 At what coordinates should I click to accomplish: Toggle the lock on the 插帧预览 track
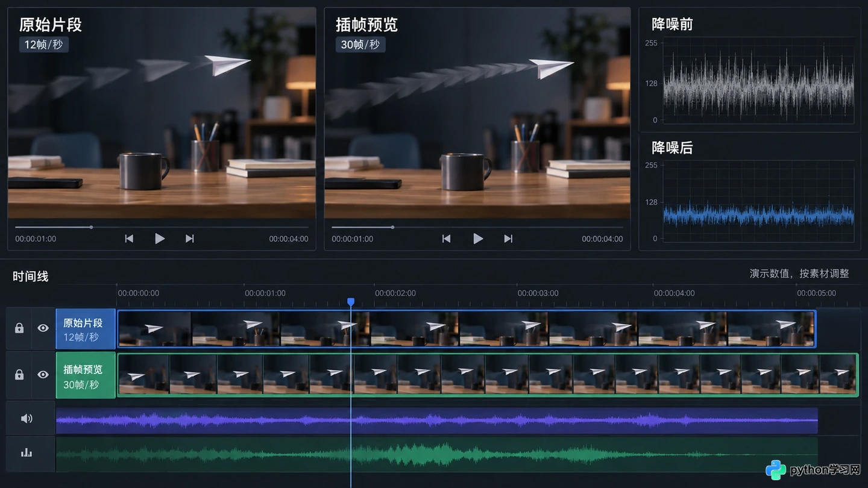coord(19,375)
